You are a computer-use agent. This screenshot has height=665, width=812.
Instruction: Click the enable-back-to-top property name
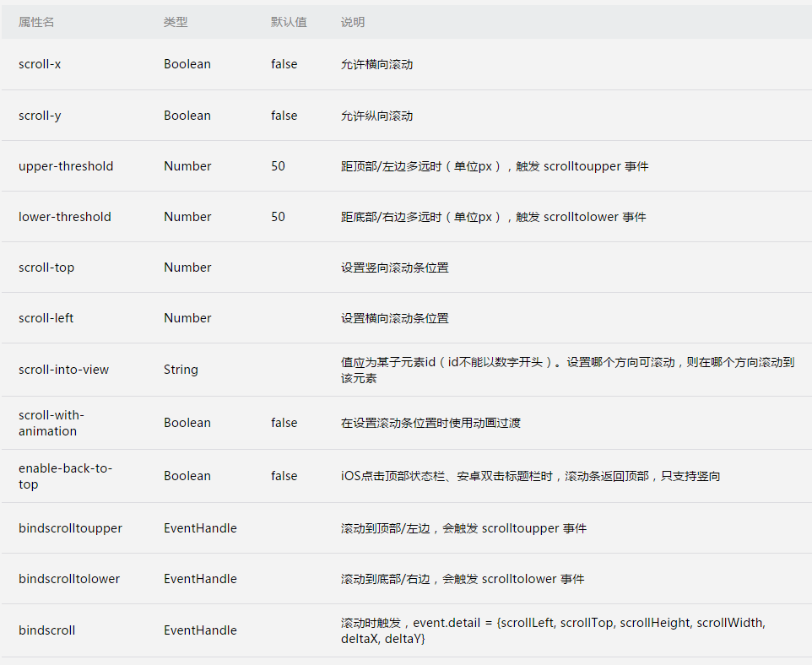click(x=65, y=476)
